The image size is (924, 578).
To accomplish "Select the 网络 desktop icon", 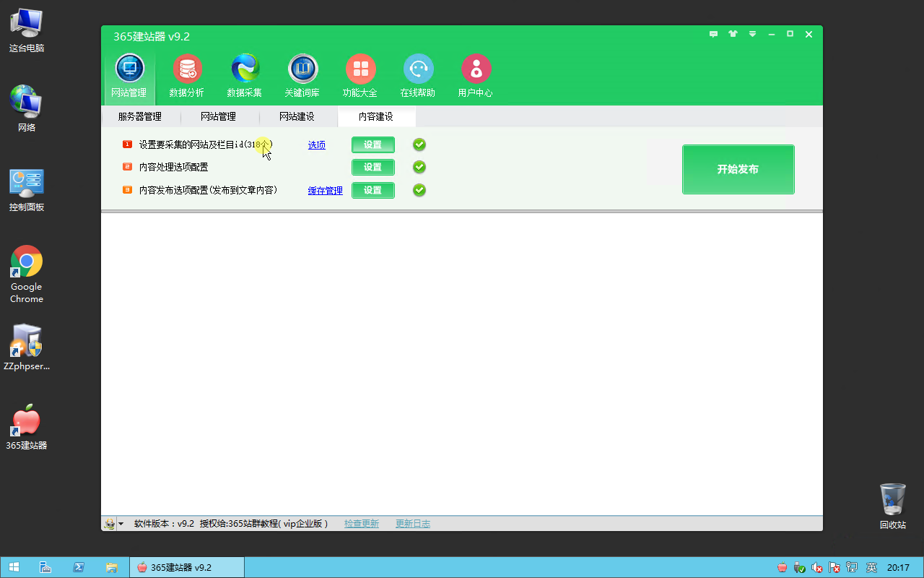I will pyautogui.click(x=27, y=109).
